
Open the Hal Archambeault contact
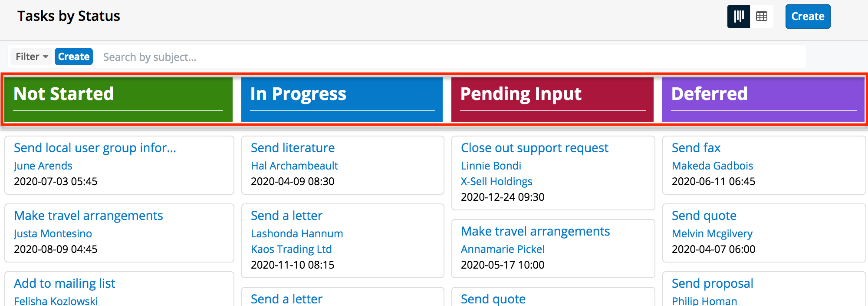(294, 166)
